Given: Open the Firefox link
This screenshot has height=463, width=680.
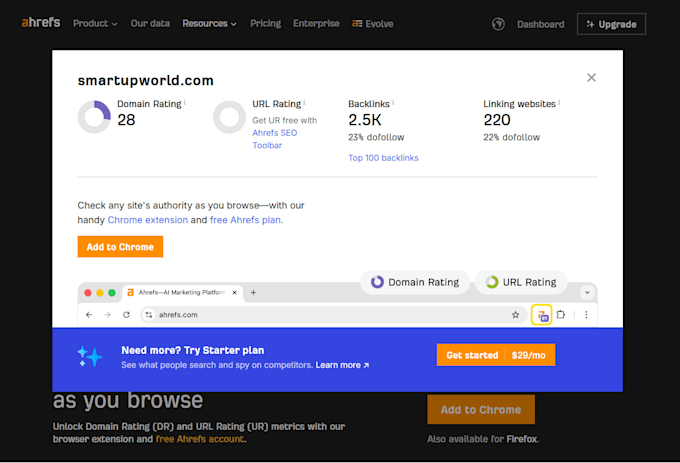Looking at the screenshot, I should 522,439.
